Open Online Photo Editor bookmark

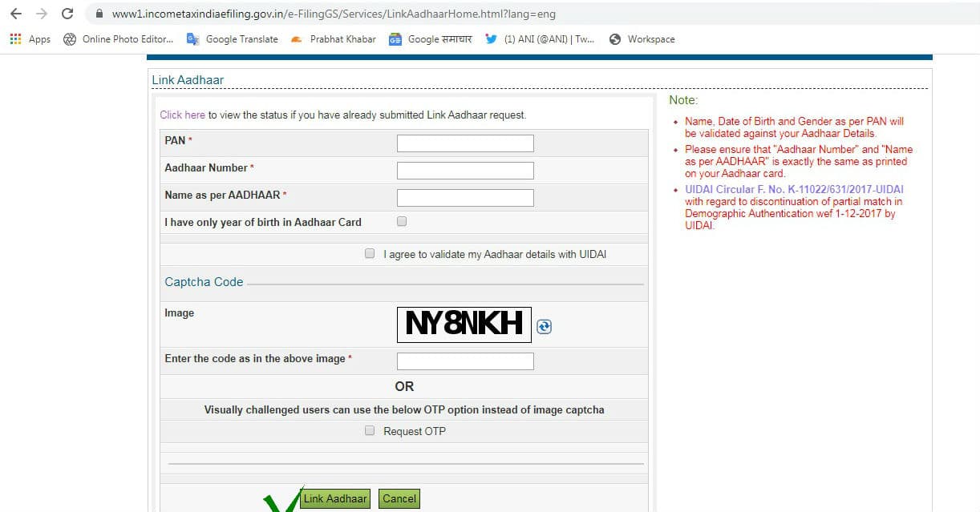pyautogui.click(x=118, y=39)
